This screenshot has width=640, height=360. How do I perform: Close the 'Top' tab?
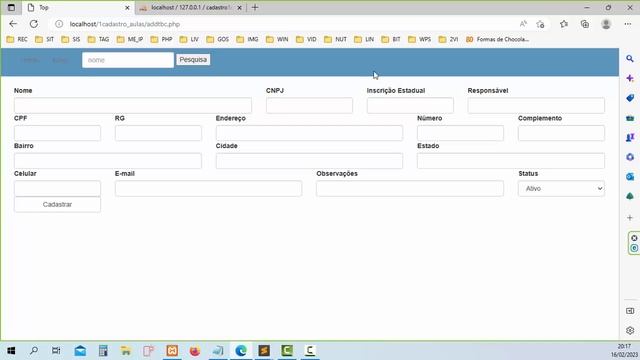pyautogui.click(x=127, y=8)
